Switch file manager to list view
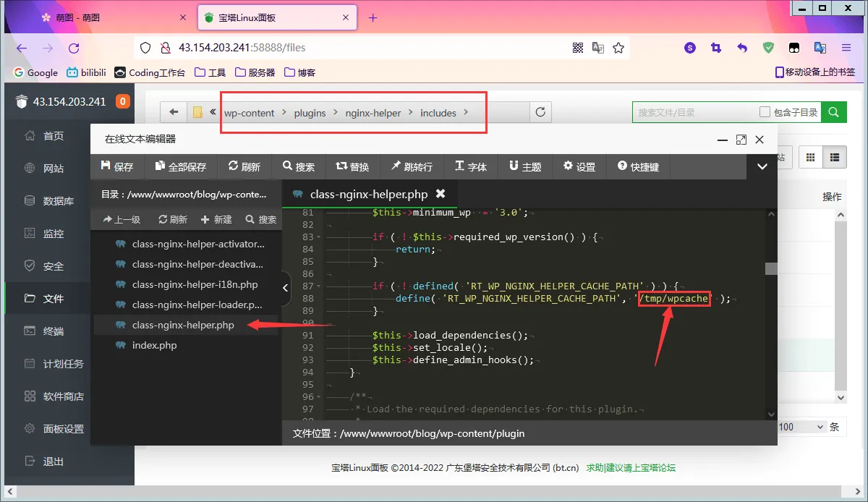The width and height of the screenshot is (868, 502). (836, 157)
